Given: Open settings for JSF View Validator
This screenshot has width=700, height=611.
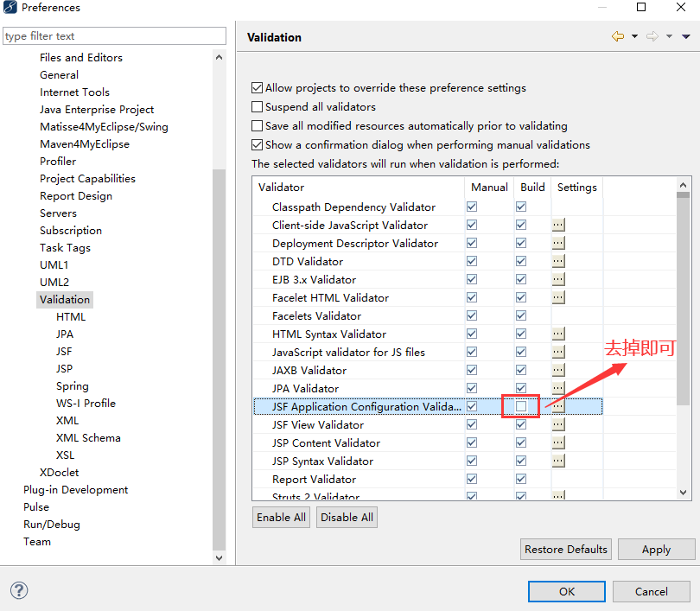Looking at the screenshot, I should point(558,424).
